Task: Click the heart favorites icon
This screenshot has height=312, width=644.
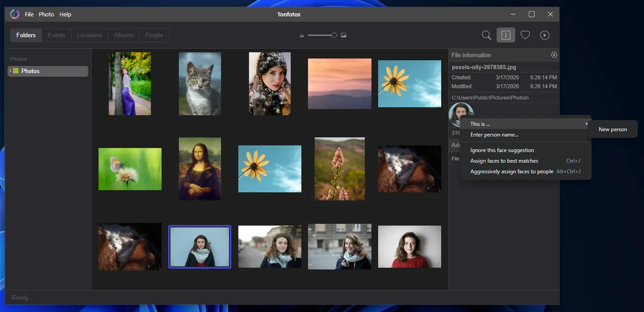Action: (x=525, y=35)
